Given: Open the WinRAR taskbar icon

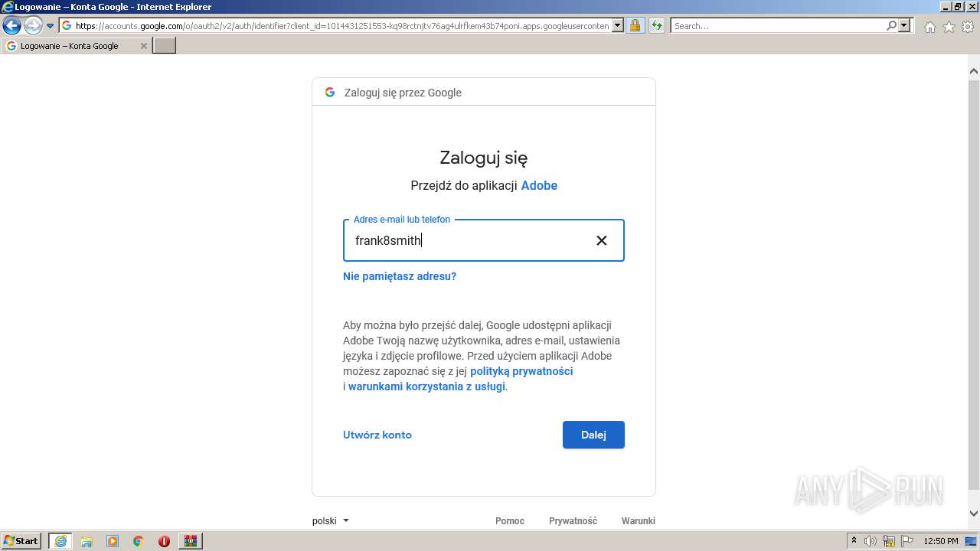Looking at the screenshot, I should click(190, 541).
